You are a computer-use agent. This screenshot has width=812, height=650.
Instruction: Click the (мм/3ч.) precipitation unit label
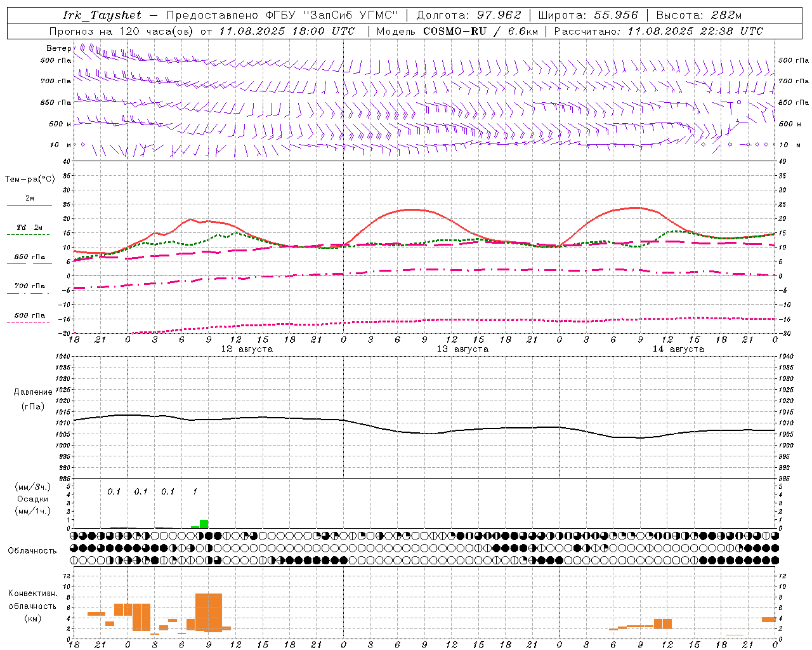click(32, 487)
